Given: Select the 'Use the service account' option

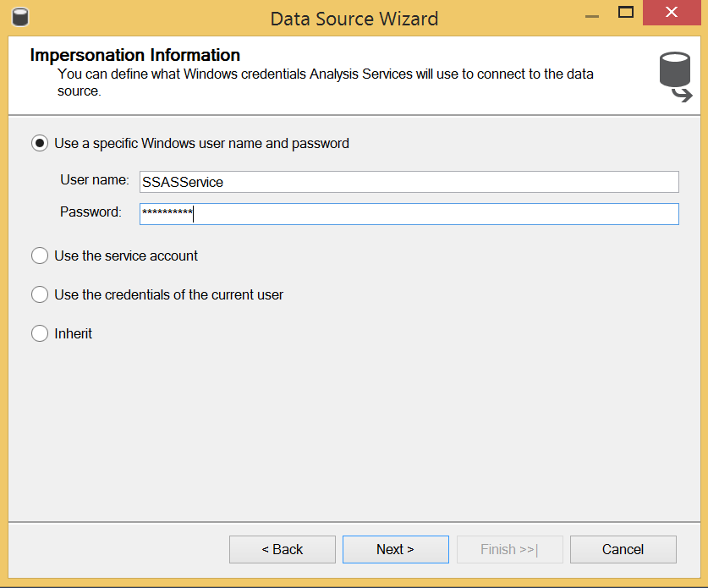Looking at the screenshot, I should pos(40,256).
